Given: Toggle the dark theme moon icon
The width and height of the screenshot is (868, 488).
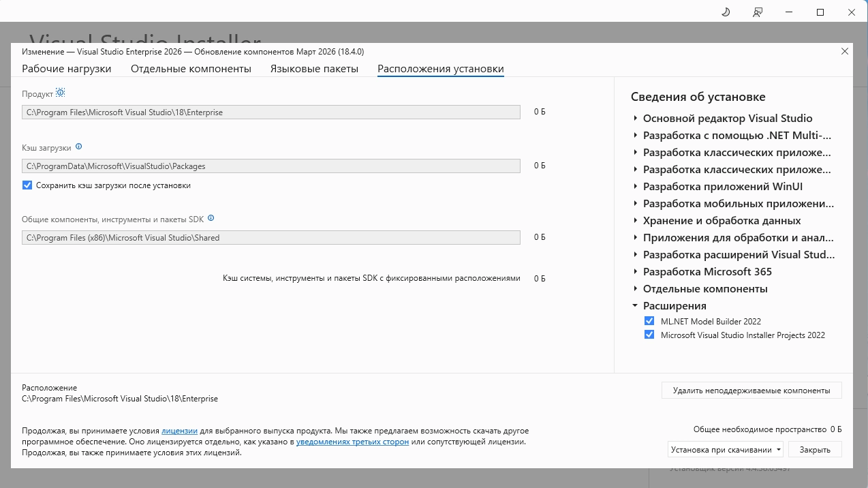Looking at the screenshot, I should (726, 12).
